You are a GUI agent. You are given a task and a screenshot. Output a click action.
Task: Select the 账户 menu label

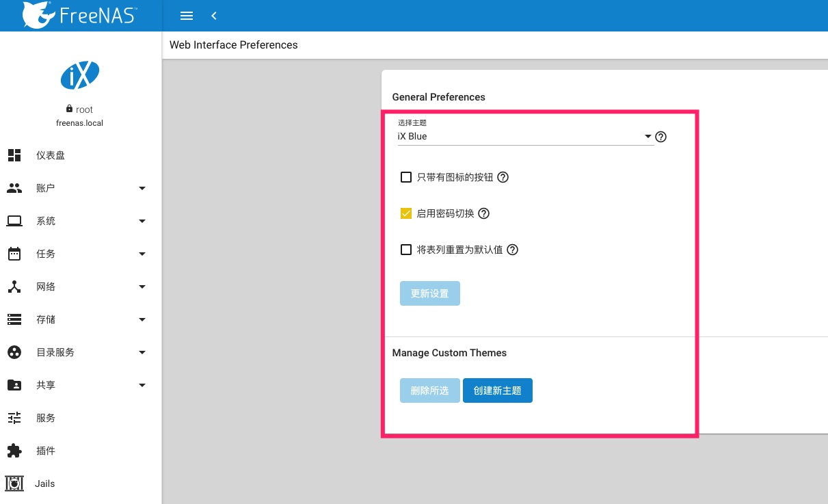[x=46, y=188]
